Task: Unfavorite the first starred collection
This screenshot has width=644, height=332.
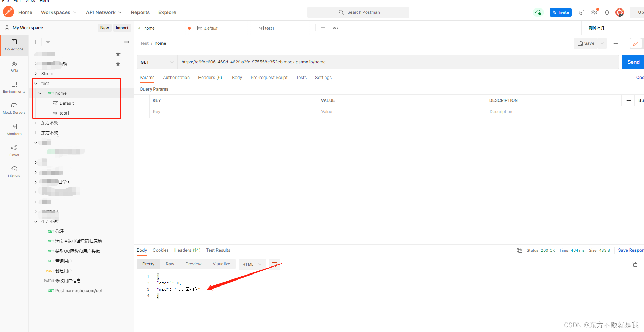Action: point(118,54)
